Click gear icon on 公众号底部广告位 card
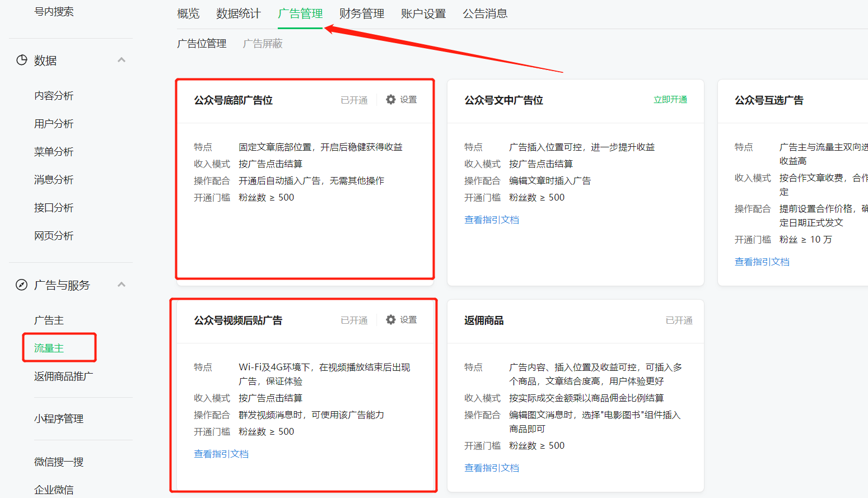This screenshot has width=868, height=498. click(391, 100)
